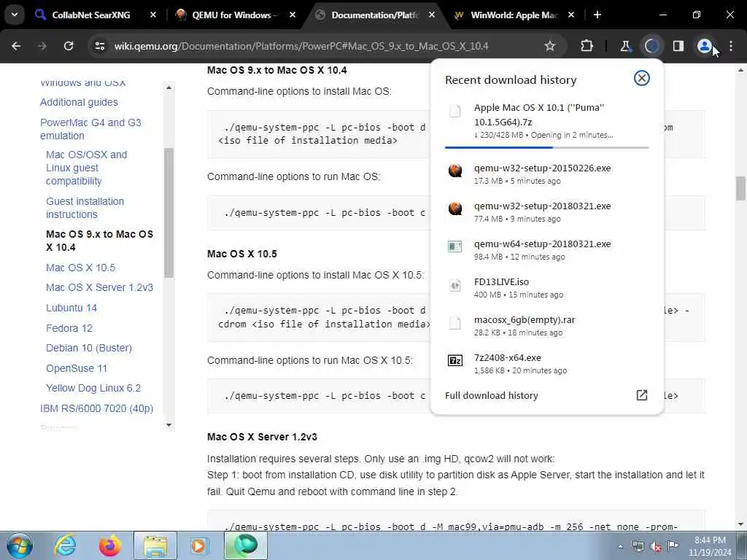
Task: Open a new browser tab
Action: (x=597, y=15)
